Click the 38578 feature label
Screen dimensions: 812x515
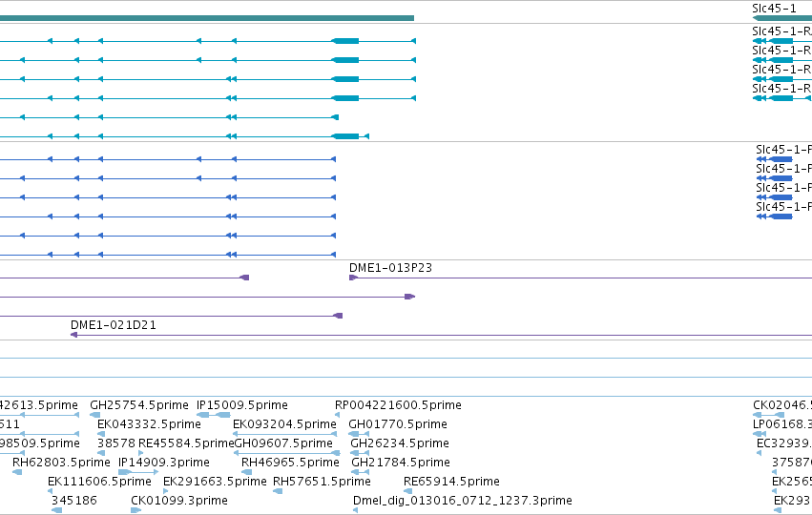116,443
